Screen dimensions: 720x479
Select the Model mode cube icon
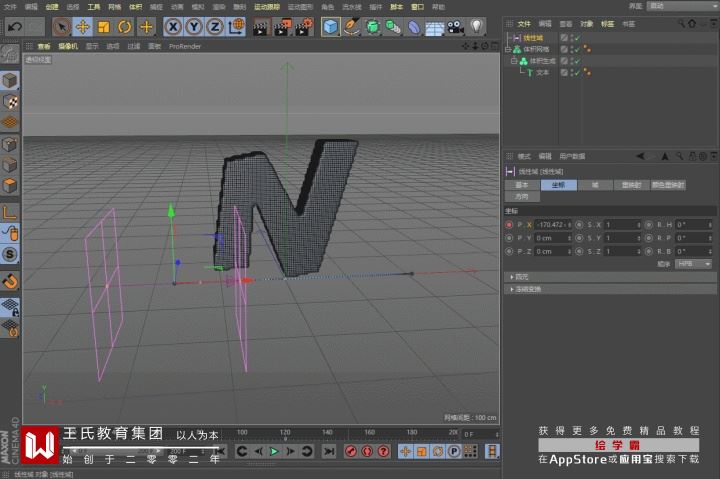(10, 81)
